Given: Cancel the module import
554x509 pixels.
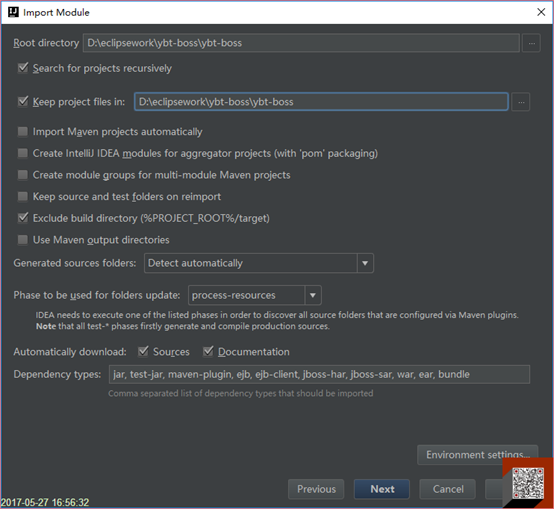Looking at the screenshot, I should coord(448,489).
